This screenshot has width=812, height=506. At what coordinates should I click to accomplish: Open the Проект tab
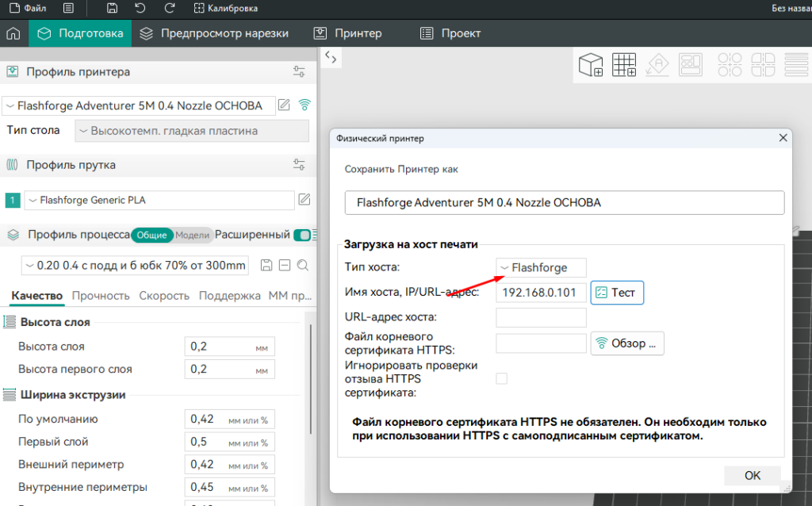[450, 33]
